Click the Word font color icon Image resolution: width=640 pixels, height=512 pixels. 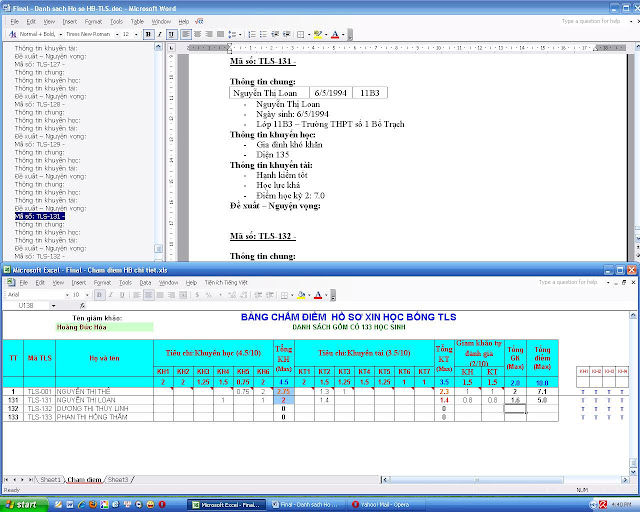point(334,33)
